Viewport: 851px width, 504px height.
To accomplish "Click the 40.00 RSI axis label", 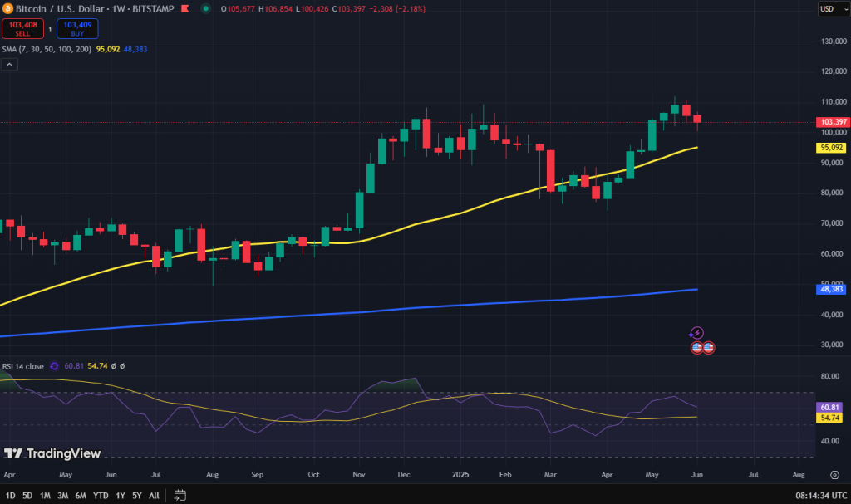I will 830,441.
